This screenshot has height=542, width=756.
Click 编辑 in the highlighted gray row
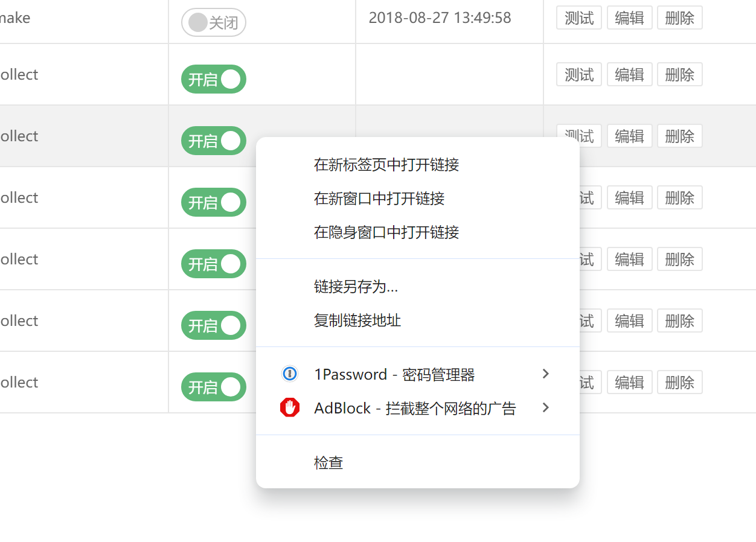pos(629,136)
